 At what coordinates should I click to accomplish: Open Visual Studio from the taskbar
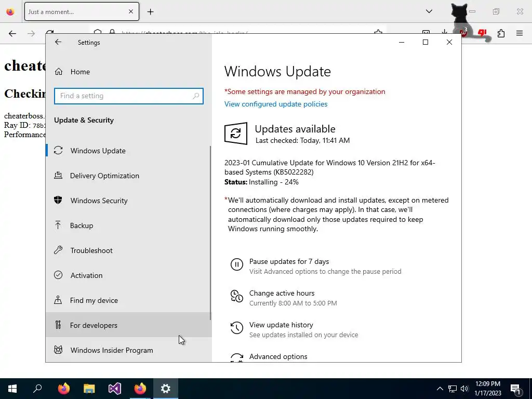[115, 389]
